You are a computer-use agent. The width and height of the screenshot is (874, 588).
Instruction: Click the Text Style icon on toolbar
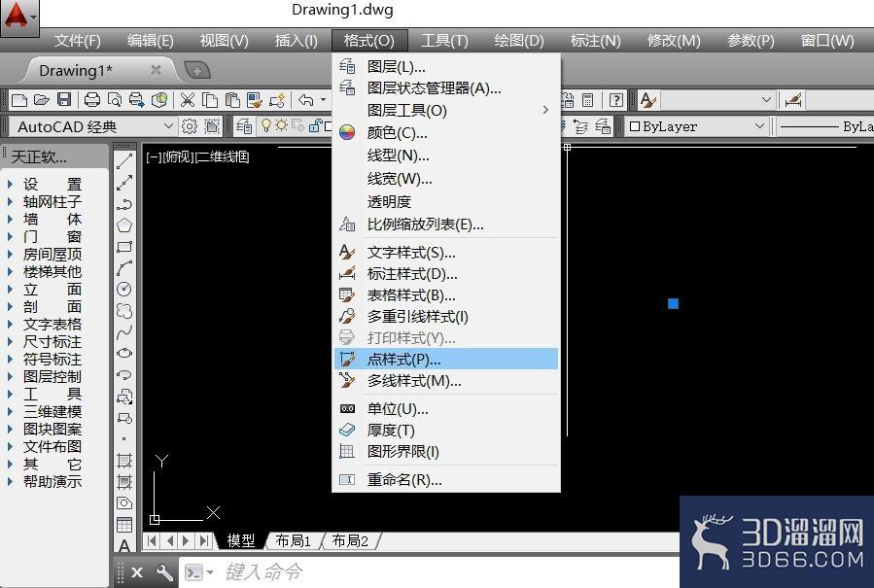coord(647,100)
